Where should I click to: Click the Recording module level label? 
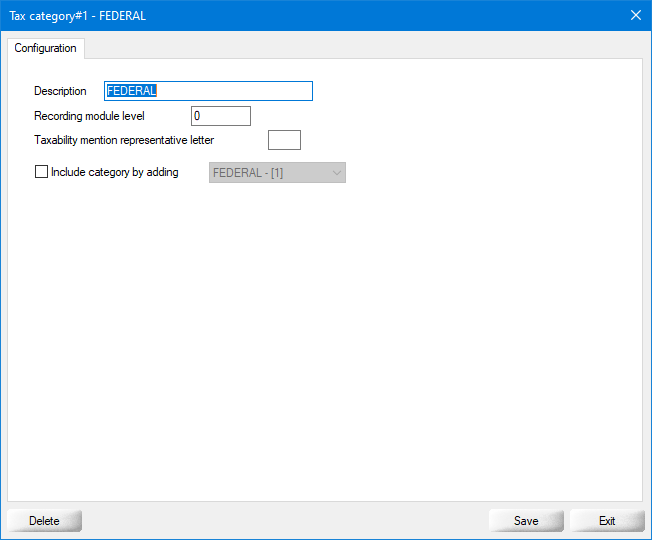click(x=89, y=116)
